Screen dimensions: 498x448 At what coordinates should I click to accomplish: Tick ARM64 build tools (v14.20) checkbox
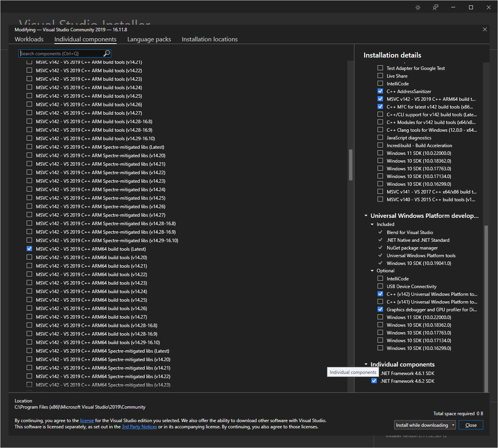tap(29, 257)
